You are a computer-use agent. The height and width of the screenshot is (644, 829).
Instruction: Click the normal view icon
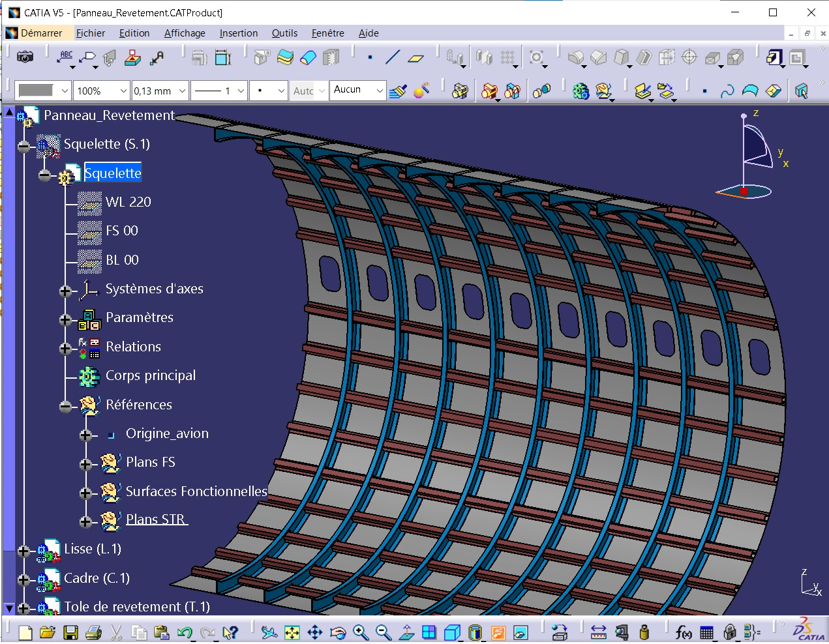point(406,632)
